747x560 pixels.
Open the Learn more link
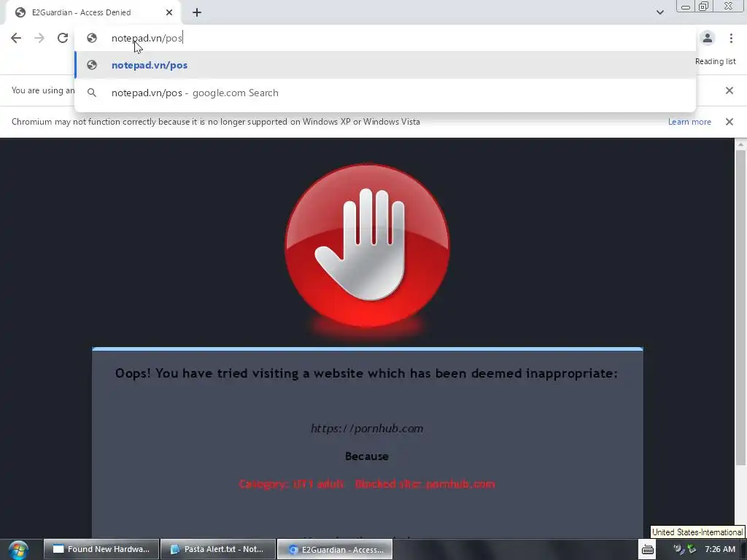click(x=689, y=122)
